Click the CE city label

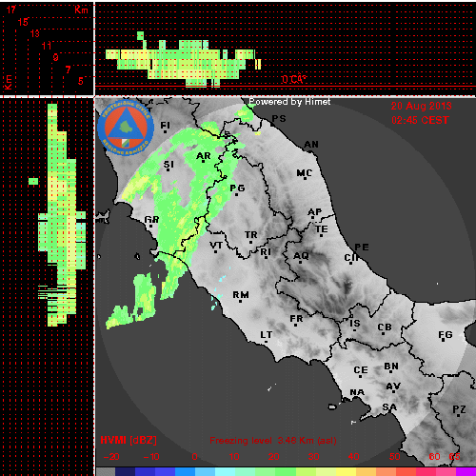click(361, 370)
